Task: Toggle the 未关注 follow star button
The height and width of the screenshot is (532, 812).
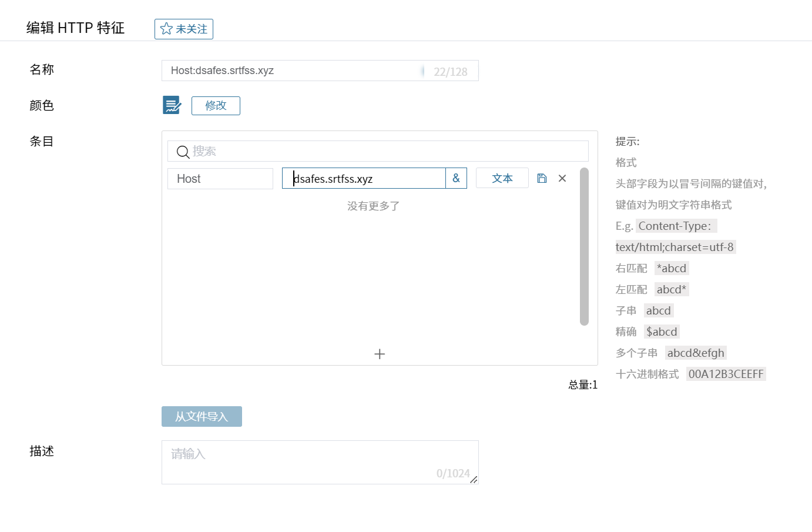Action: click(183, 29)
